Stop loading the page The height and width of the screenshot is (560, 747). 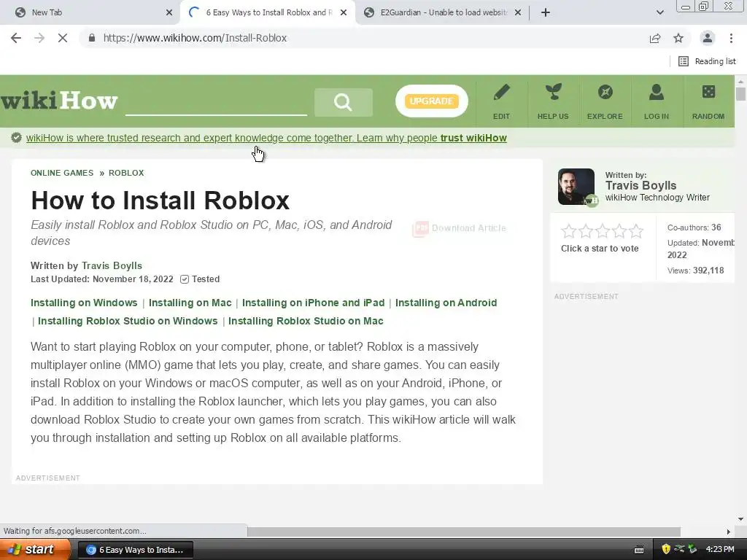point(63,38)
